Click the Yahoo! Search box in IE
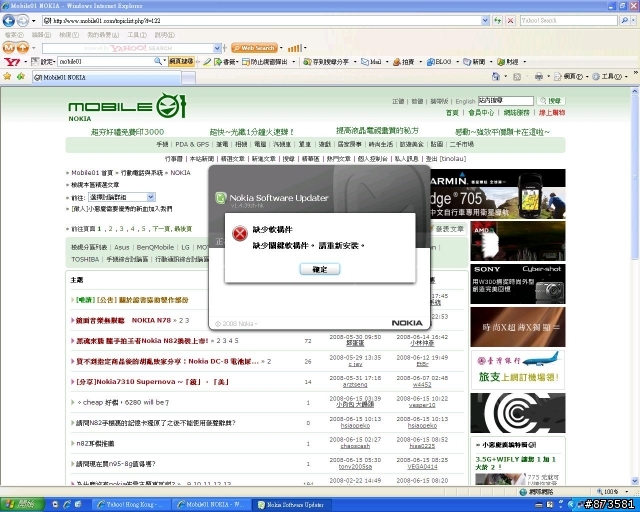 click(568, 20)
